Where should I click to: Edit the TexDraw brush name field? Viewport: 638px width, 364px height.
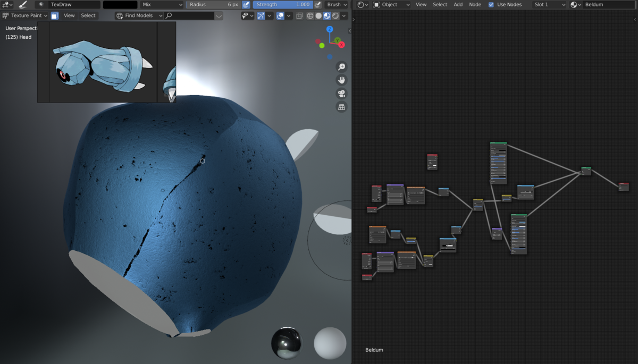coord(74,4)
